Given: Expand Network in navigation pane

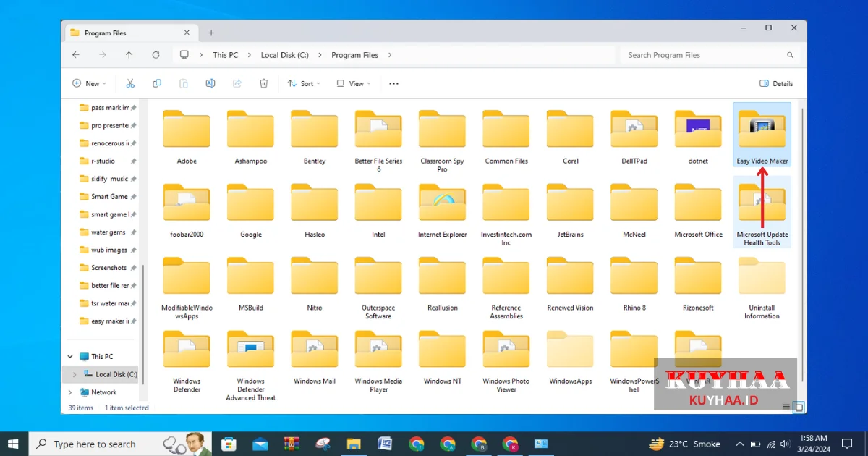Looking at the screenshot, I should pyautogui.click(x=70, y=392).
